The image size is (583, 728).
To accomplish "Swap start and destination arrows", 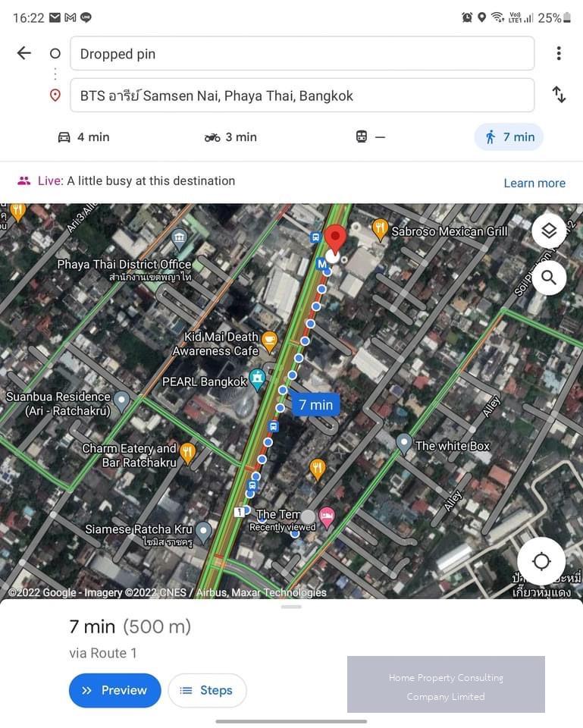I will pyautogui.click(x=559, y=94).
